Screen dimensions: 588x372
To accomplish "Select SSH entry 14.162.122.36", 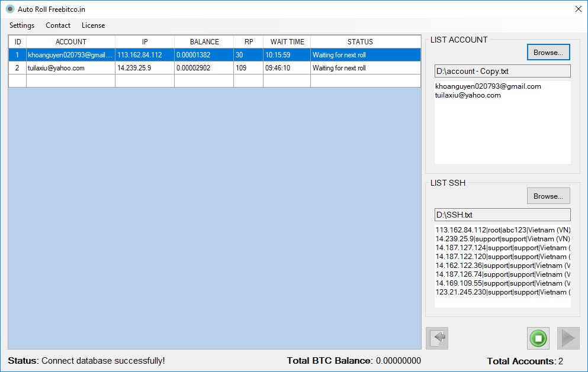I will [503, 266].
